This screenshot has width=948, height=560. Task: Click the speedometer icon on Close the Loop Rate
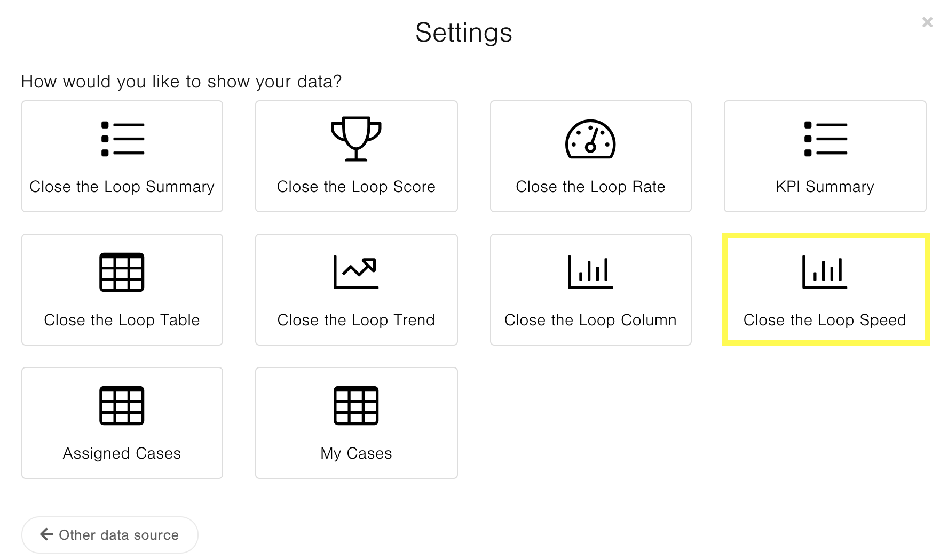[590, 140]
